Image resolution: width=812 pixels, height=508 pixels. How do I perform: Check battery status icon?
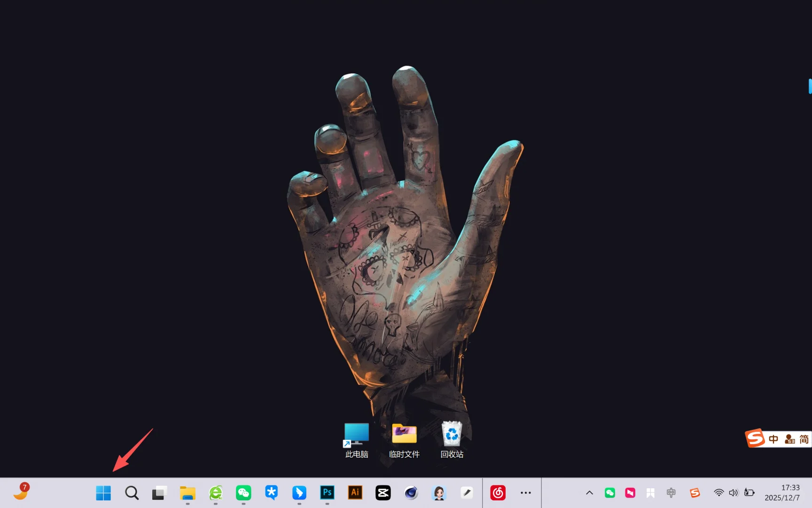(x=750, y=493)
